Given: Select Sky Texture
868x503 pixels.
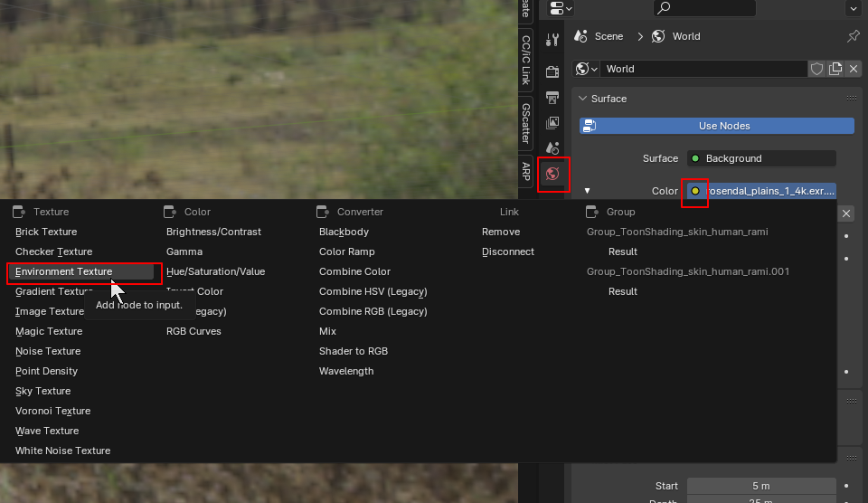Looking at the screenshot, I should [42, 391].
